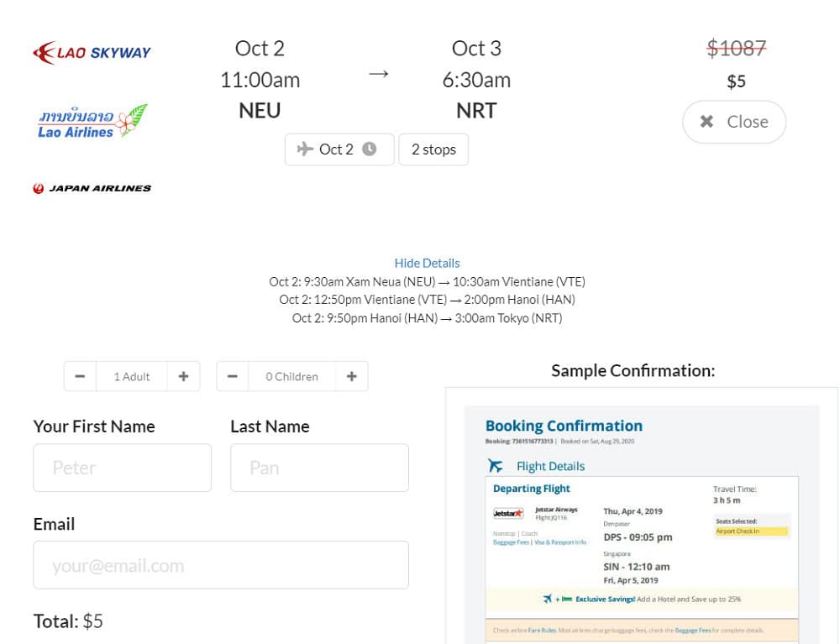Decrease children count with minus button

coord(232,376)
